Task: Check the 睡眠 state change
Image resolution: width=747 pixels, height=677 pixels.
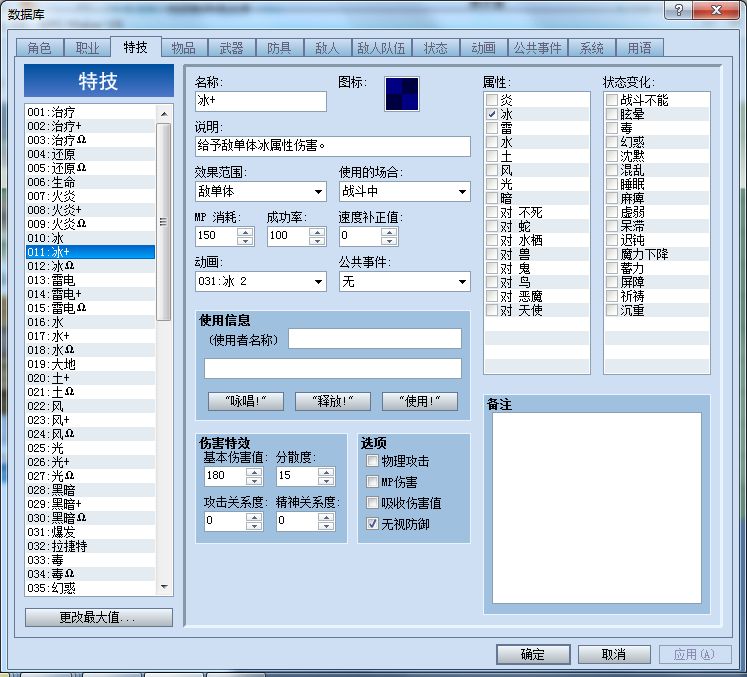Action: (x=612, y=184)
